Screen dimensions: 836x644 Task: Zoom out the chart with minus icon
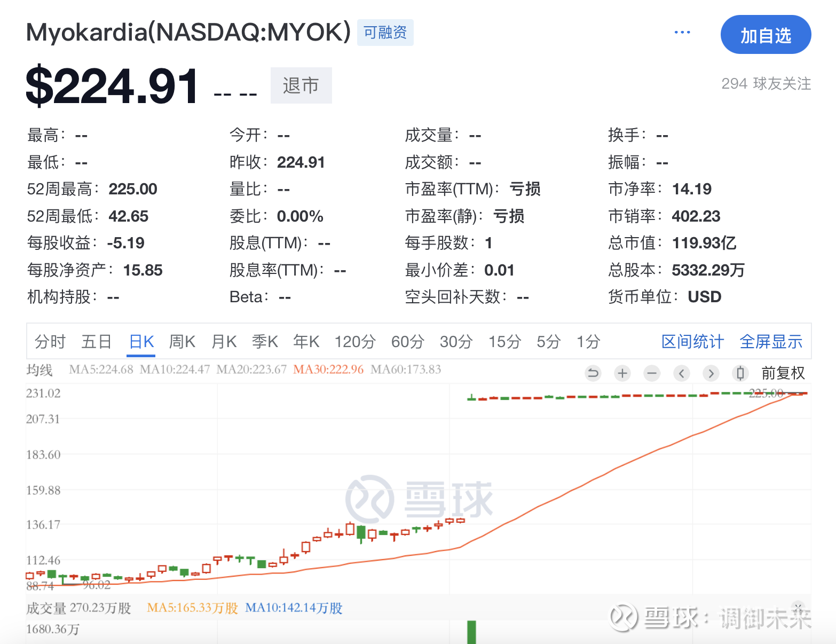point(652,373)
